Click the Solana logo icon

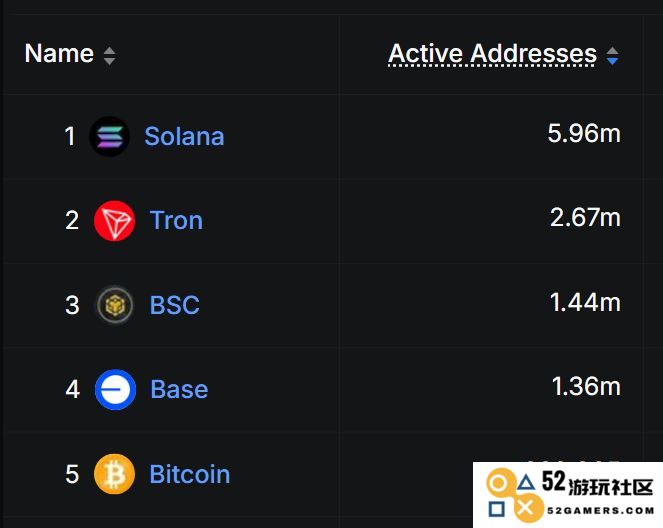tap(110, 137)
